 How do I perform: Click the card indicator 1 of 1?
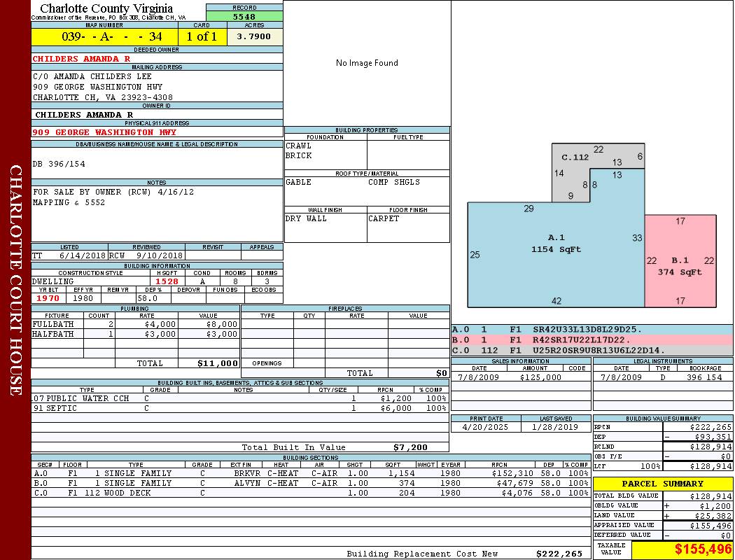(202, 36)
